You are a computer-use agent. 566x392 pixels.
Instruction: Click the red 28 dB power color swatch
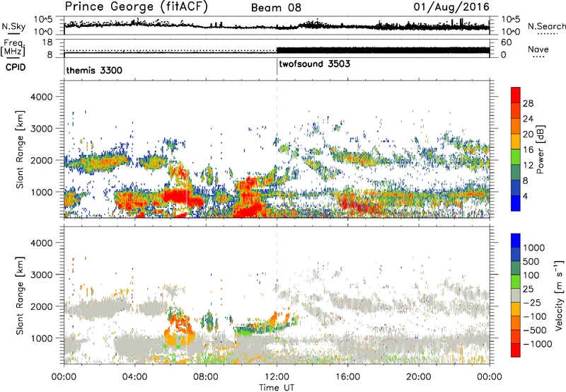(516, 95)
